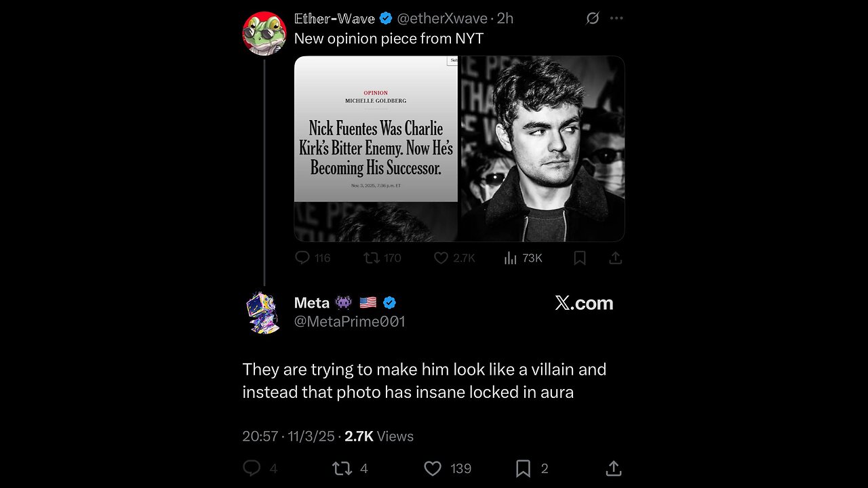This screenshot has width=868, height=488.
Task: Click the Grok slash-circle icon
Action: [592, 18]
